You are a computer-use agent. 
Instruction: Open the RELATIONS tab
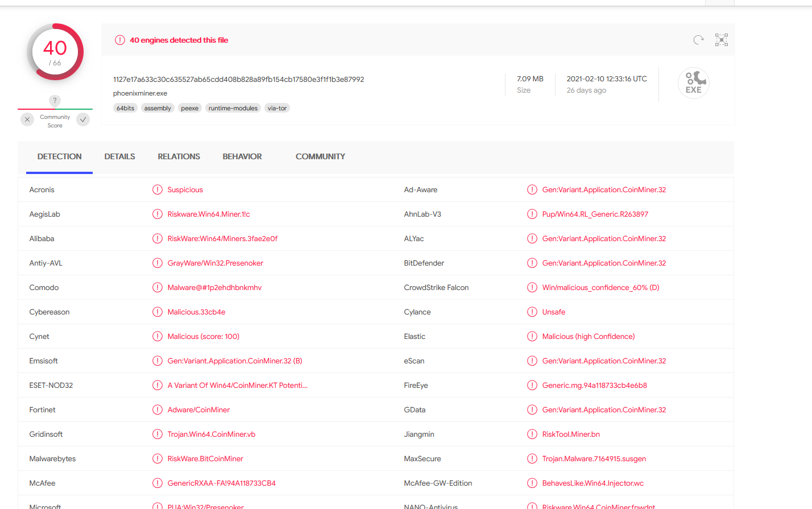click(x=179, y=156)
